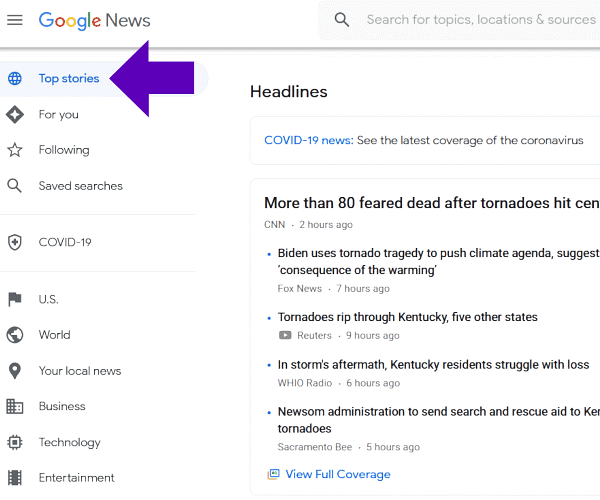Click the COVID-19 shield icon
The width and height of the screenshot is (600, 500).
pos(15,242)
